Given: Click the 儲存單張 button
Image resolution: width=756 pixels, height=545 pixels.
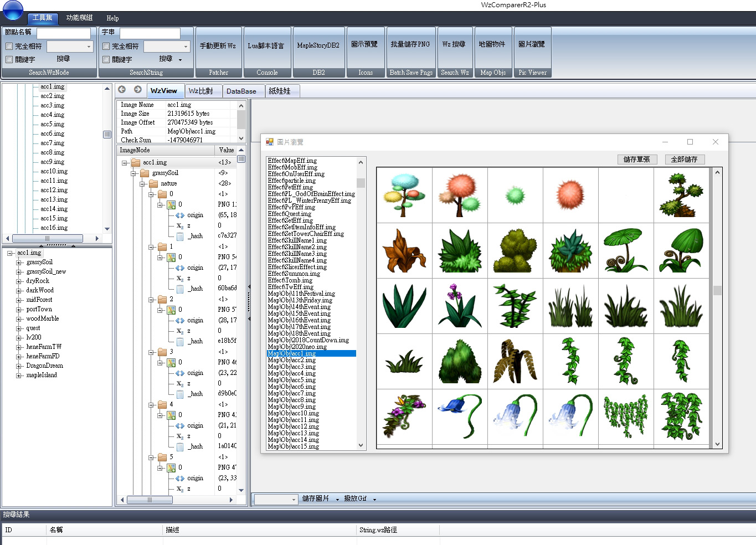Looking at the screenshot, I should [x=637, y=160].
